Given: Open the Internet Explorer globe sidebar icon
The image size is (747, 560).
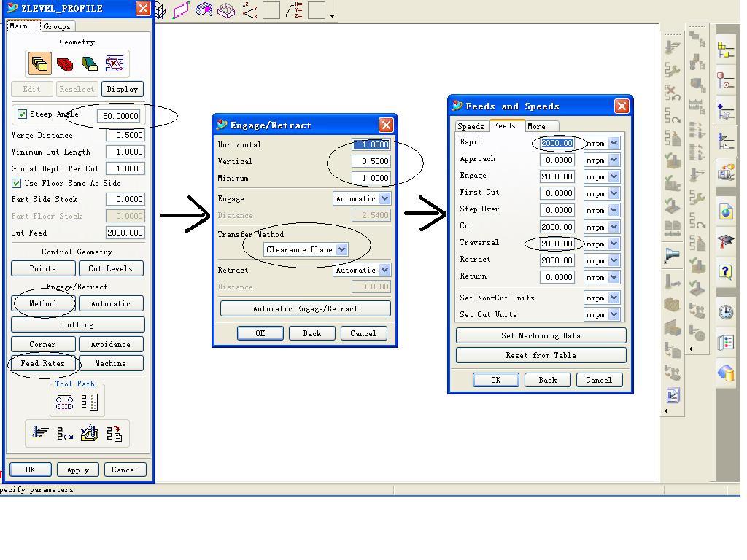Looking at the screenshot, I should coord(726,211).
